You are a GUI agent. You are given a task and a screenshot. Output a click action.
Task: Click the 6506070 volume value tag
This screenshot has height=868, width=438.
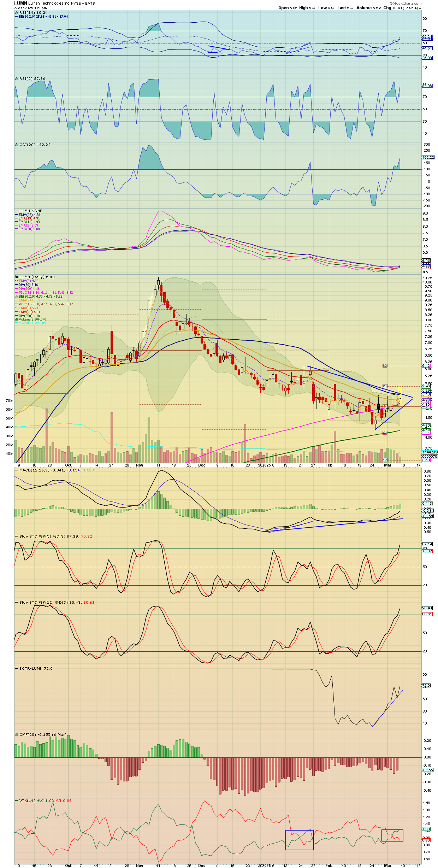[x=430, y=456]
